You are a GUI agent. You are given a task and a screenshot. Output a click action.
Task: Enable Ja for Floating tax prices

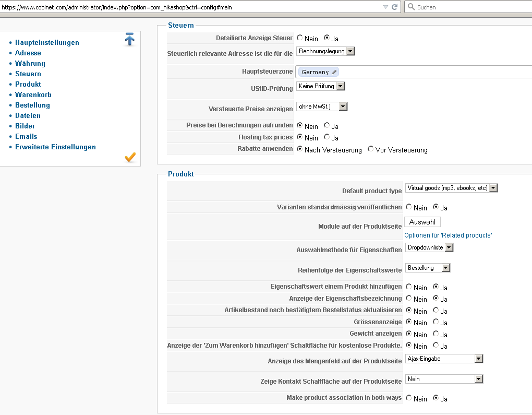(327, 137)
